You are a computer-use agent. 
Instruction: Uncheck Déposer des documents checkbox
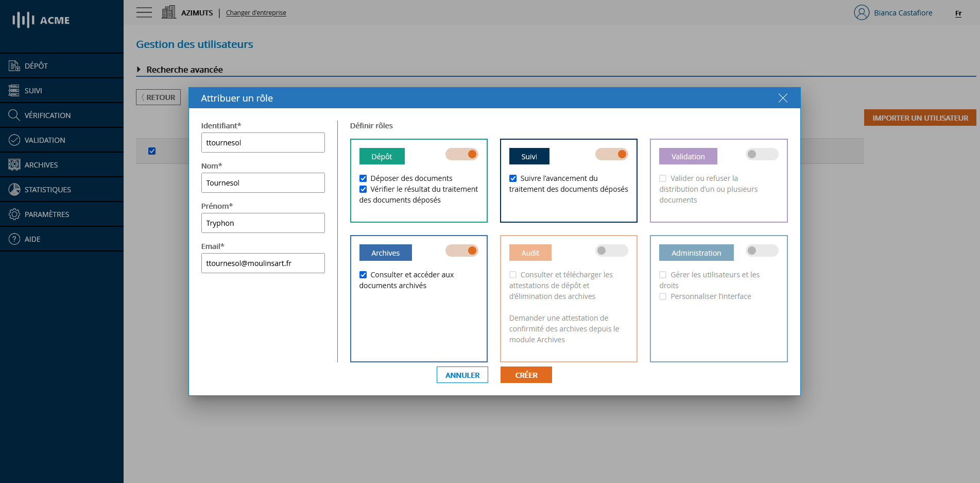click(x=363, y=178)
